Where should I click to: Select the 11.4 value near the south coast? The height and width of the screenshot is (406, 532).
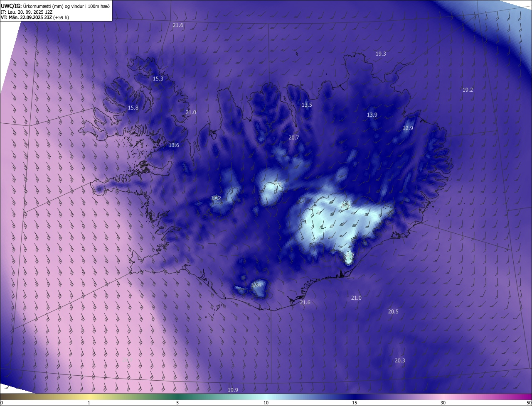click(x=256, y=285)
